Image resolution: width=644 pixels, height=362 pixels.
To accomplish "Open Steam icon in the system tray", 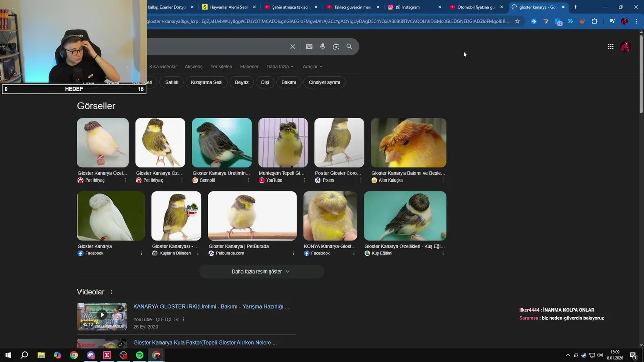I will coord(584,355).
